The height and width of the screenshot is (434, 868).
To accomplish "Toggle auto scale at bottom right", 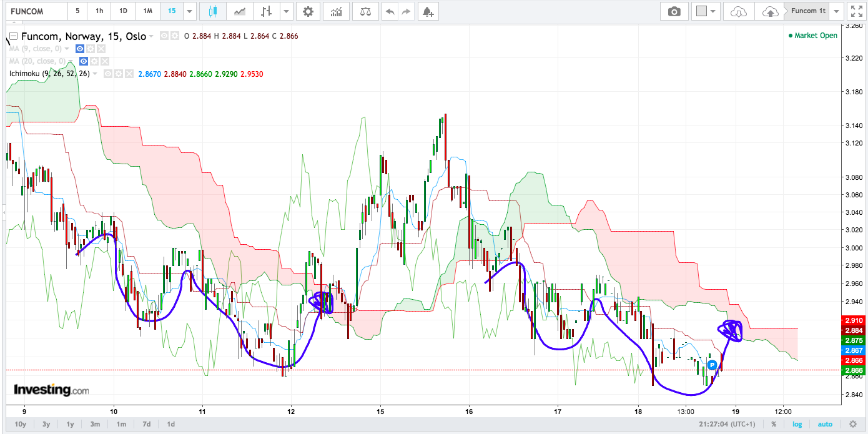I will (x=825, y=424).
